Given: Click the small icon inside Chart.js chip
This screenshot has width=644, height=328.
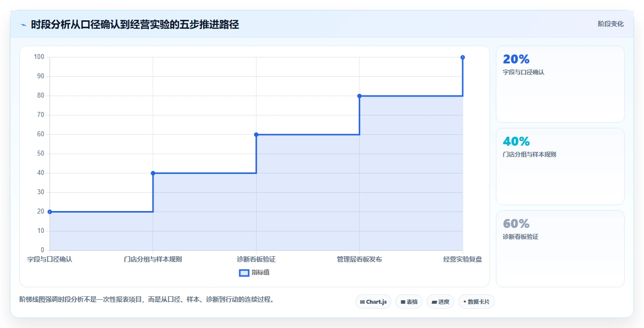Looking at the screenshot, I should [363, 302].
